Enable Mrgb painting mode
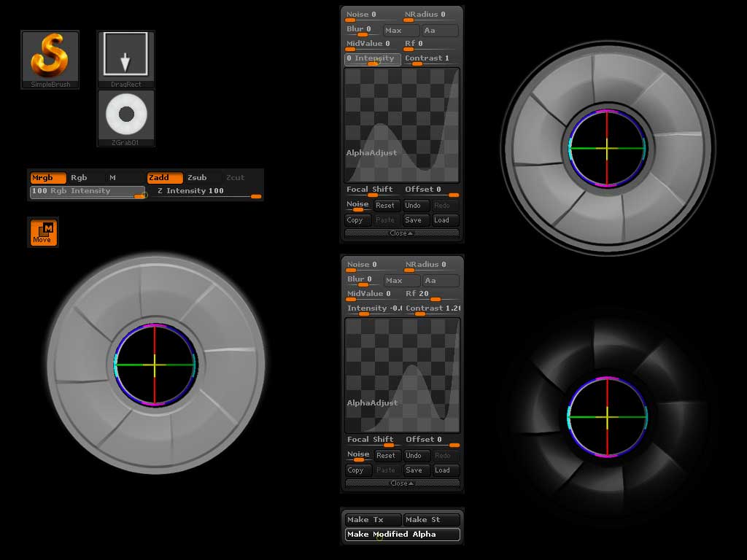This screenshot has height=560, width=747. (x=47, y=178)
